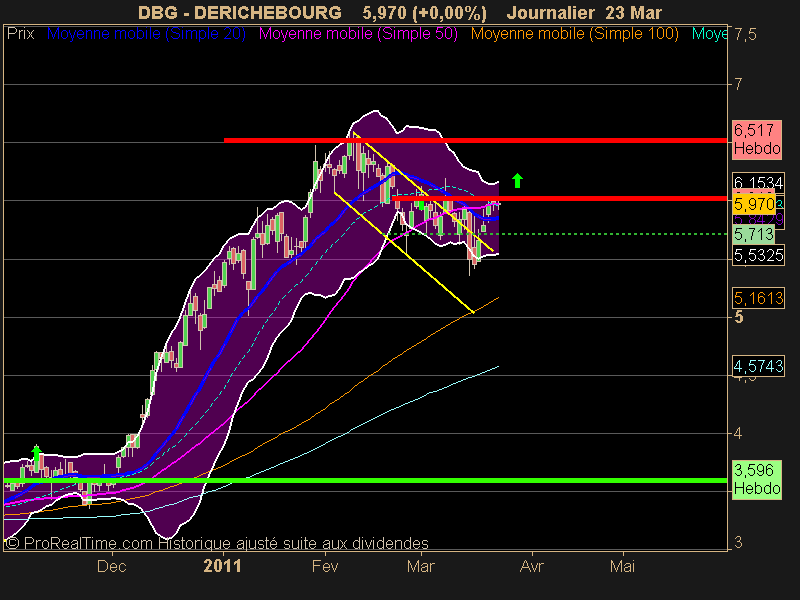800x600 pixels.
Task: Click the bold '5' price axis label
Action: point(739,317)
